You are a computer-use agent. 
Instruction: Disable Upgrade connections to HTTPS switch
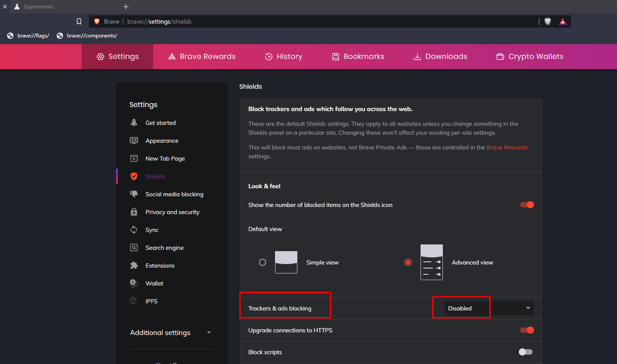click(x=527, y=330)
